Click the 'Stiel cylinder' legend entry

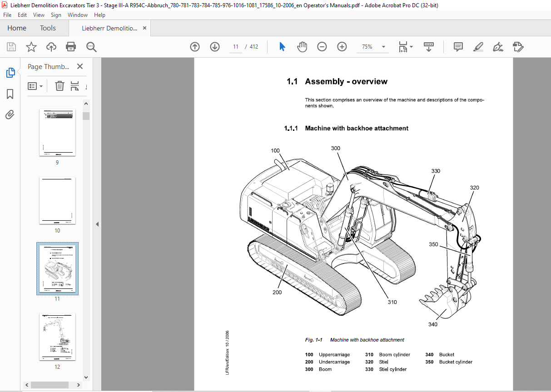(393, 369)
